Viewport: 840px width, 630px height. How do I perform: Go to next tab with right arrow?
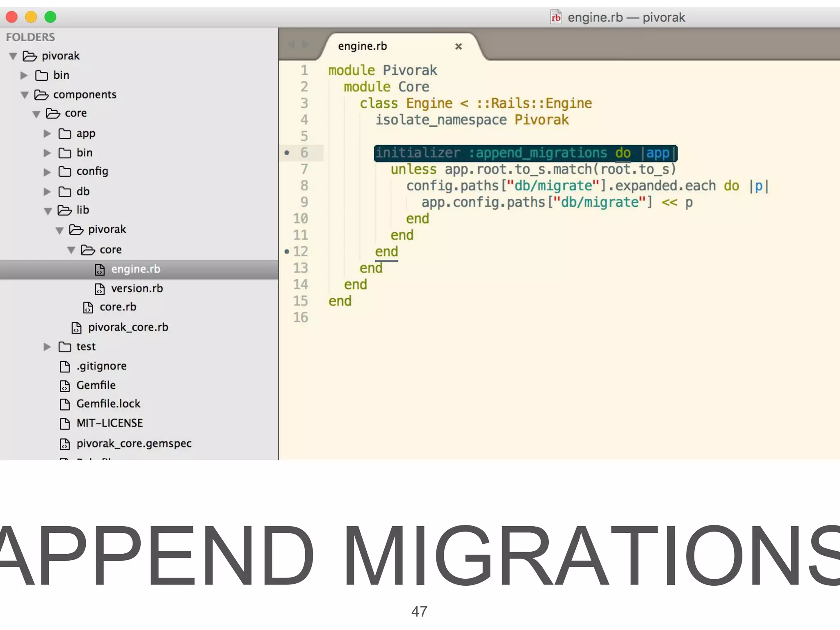click(x=306, y=44)
